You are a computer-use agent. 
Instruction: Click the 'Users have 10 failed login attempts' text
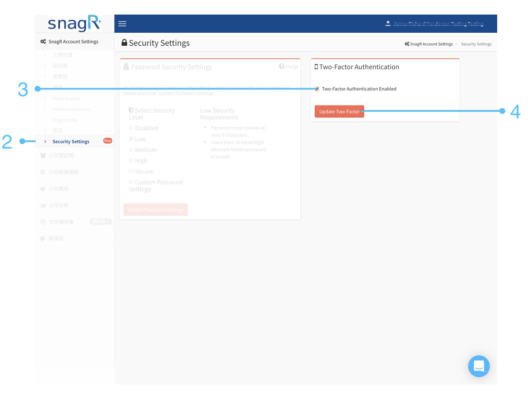(x=238, y=149)
